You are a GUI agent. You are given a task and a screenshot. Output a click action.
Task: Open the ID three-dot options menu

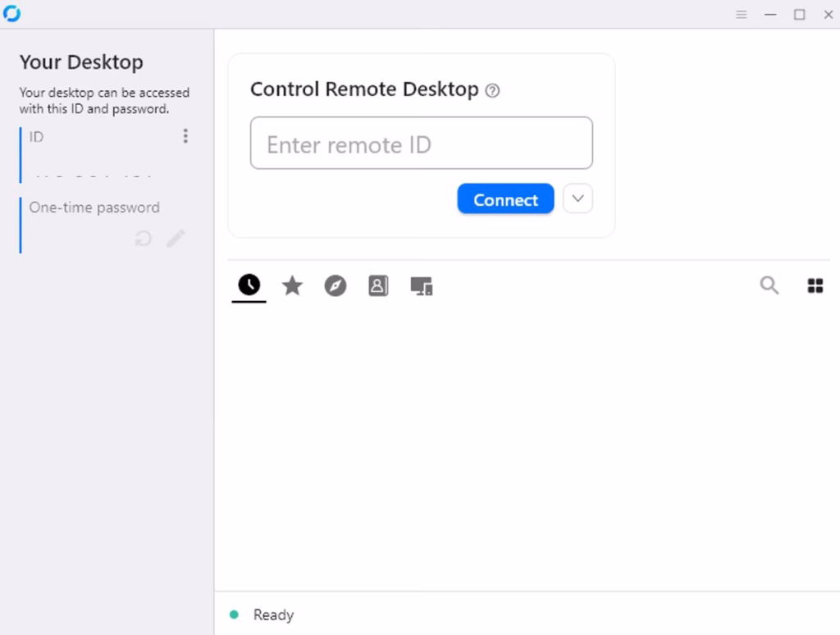[x=185, y=136]
